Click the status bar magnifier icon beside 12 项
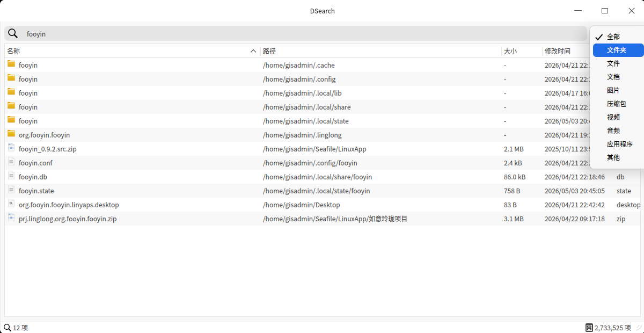644x333 pixels. [7, 328]
